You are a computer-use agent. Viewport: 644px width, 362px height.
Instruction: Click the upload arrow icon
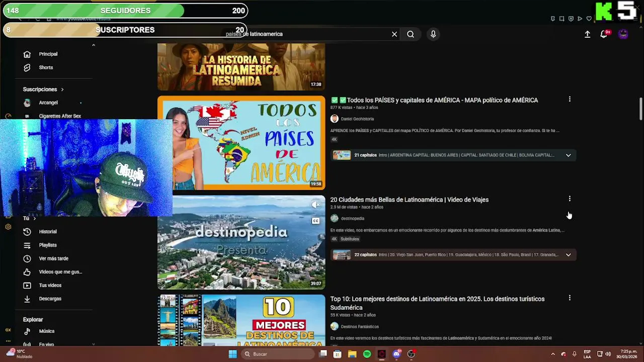click(587, 34)
